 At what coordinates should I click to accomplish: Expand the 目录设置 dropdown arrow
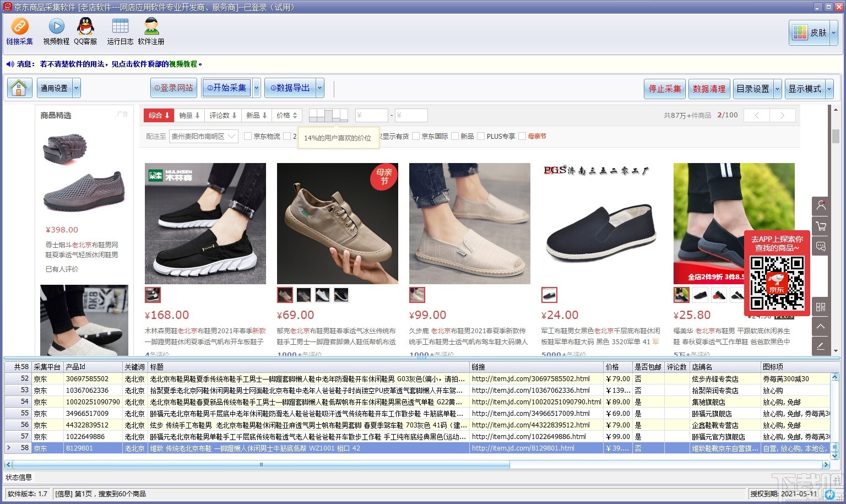point(777,89)
